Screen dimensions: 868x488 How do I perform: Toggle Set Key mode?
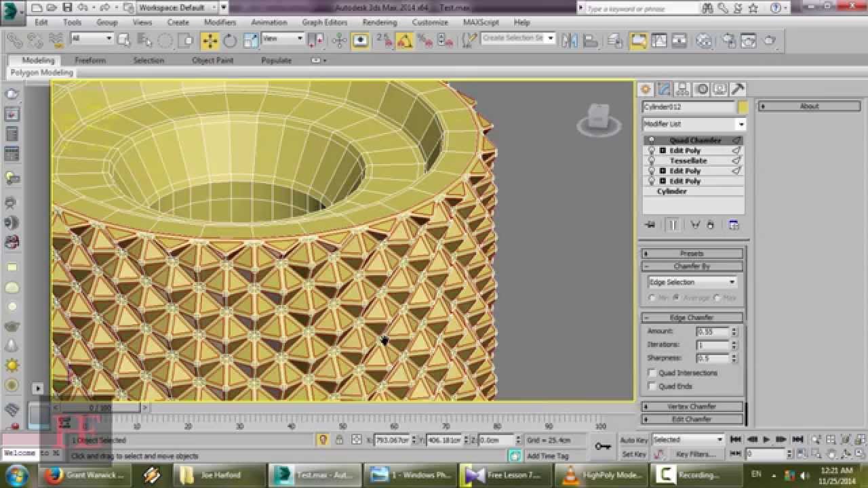[x=634, y=454]
